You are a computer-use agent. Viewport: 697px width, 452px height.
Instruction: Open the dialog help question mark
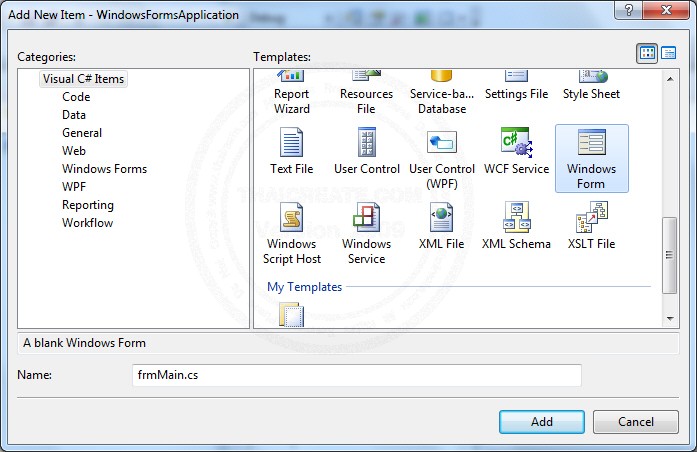[x=628, y=10]
